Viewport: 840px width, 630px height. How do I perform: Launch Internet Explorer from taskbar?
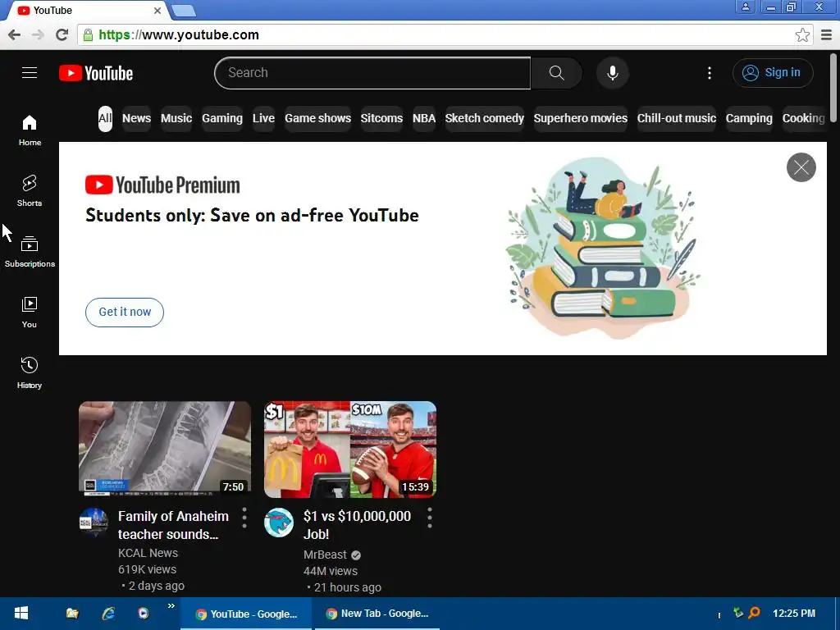(x=108, y=614)
